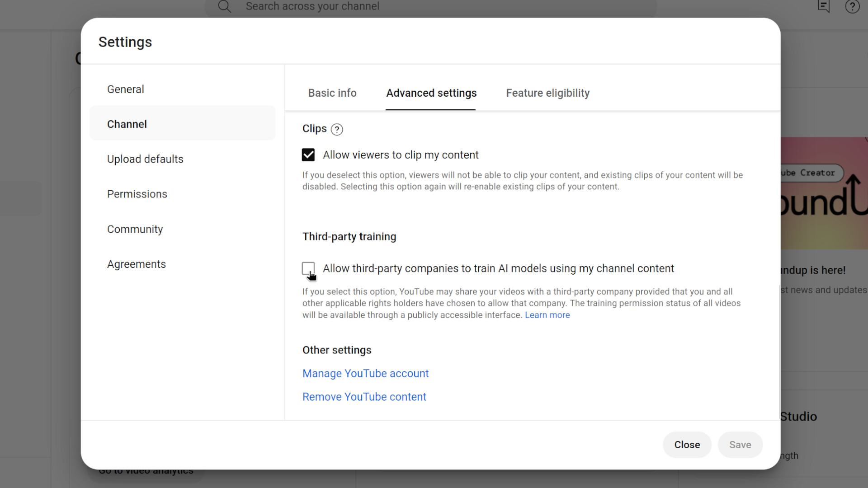The width and height of the screenshot is (868, 488).
Task: Uncheck Allow viewers to clip my content
Action: point(308,155)
